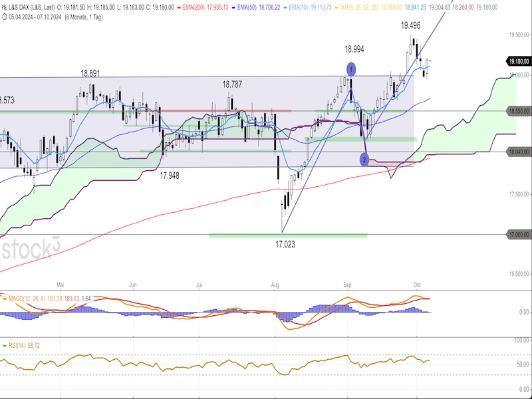Click the MACD indicator line marker icon
Screen dimensions: 532x399
[5, 299]
